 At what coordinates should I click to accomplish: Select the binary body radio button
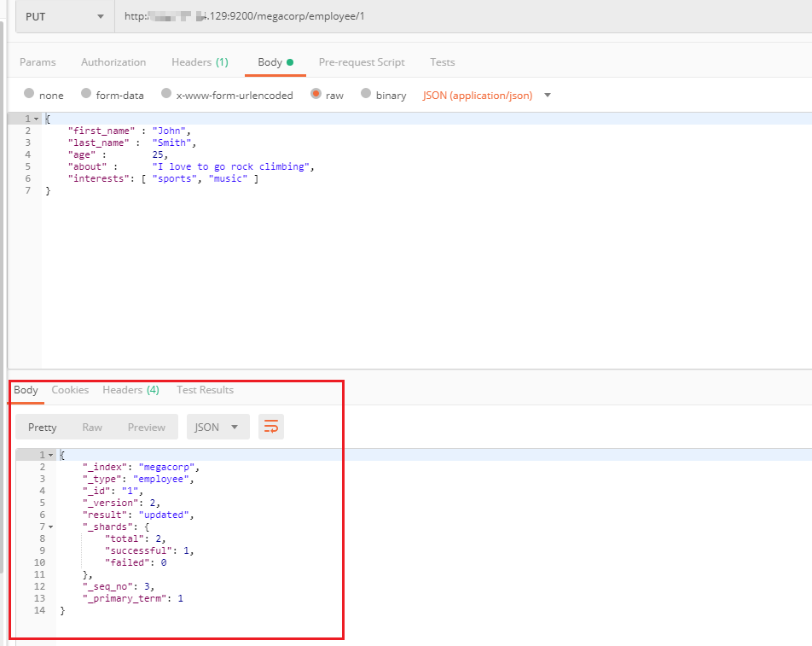pyautogui.click(x=366, y=93)
